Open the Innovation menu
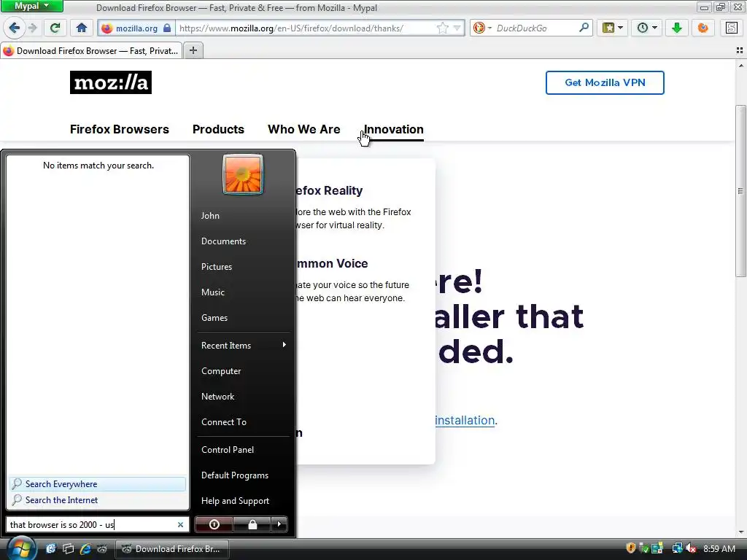The width and height of the screenshot is (747, 560). [393, 130]
